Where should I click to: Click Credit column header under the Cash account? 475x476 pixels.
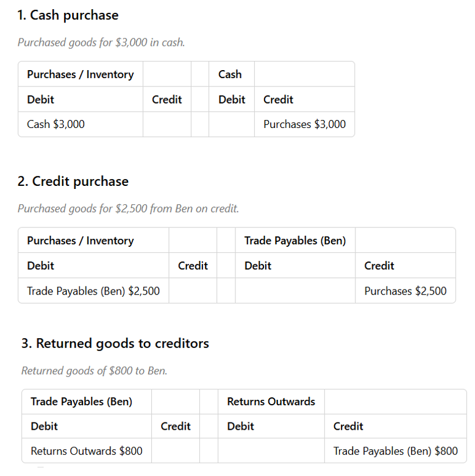pyautogui.click(x=278, y=99)
